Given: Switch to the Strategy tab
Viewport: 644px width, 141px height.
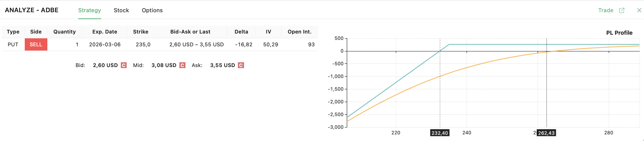Looking at the screenshot, I should (x=89, y=10).
